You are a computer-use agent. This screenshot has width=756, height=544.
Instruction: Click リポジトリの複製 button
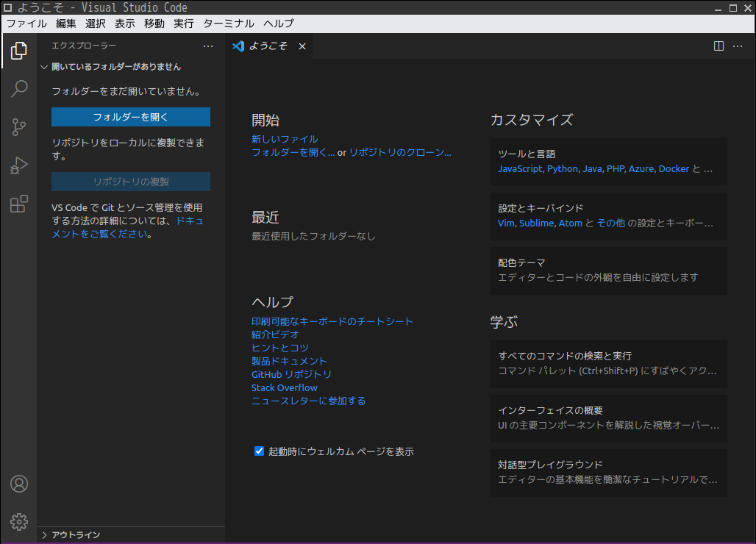[131, 182]
